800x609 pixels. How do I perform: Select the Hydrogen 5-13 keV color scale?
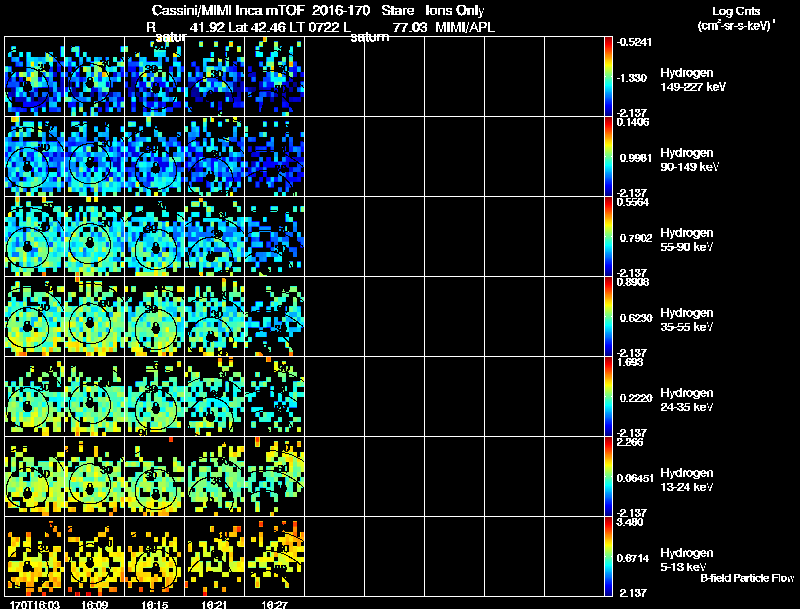(609, 556)
